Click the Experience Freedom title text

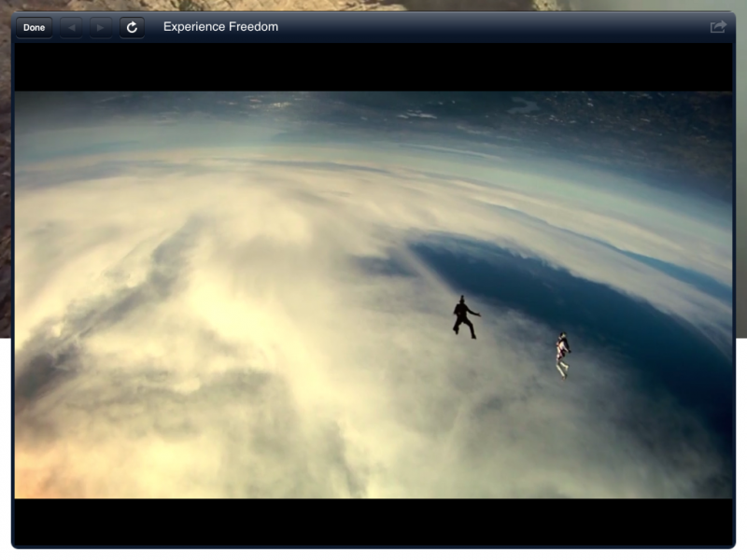click(x=220, y=27)
